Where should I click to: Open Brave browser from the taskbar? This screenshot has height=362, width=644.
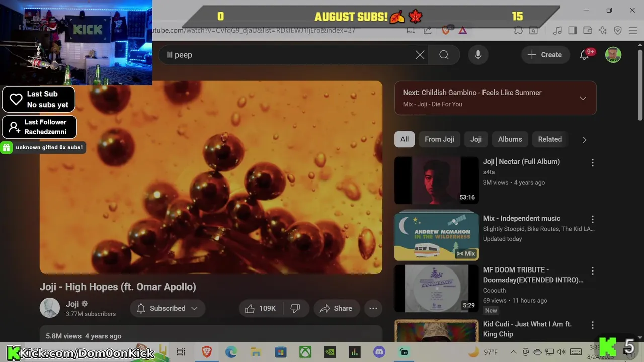point(206,352)
